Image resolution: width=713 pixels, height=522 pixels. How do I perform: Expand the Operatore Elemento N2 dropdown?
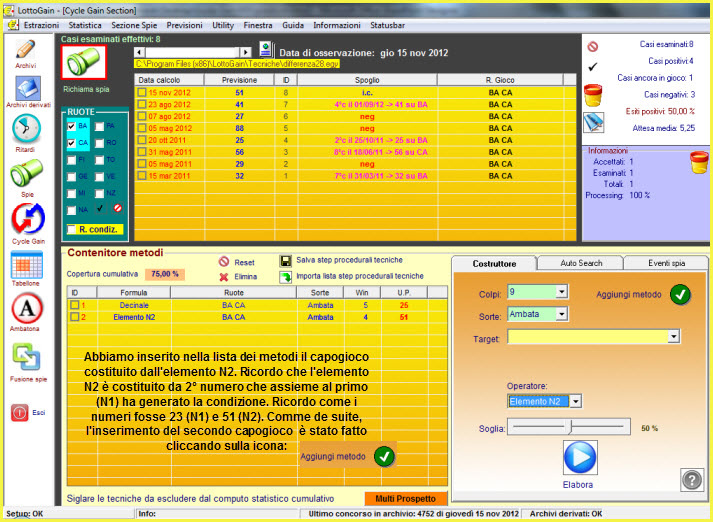[577, 401]
